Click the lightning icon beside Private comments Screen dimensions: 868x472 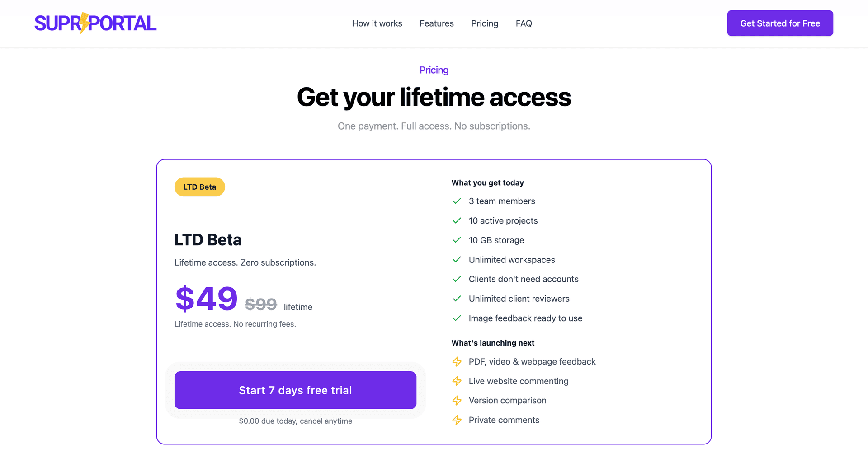point(457,420)
